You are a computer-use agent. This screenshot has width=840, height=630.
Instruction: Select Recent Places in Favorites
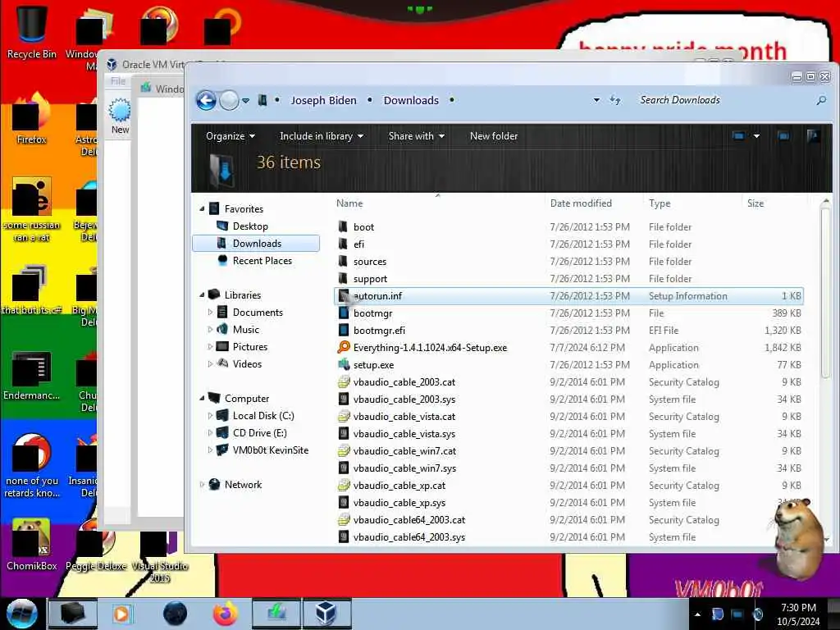tap(262, 260)
